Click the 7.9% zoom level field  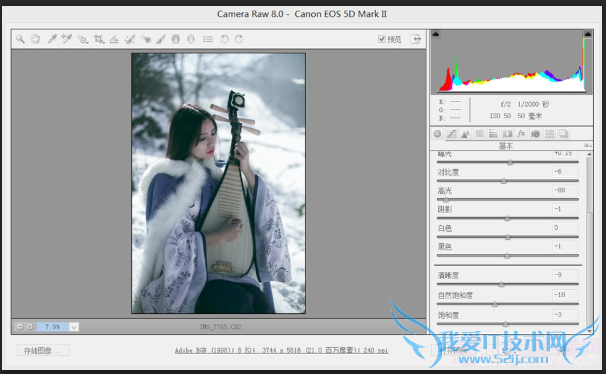[53, 327]
